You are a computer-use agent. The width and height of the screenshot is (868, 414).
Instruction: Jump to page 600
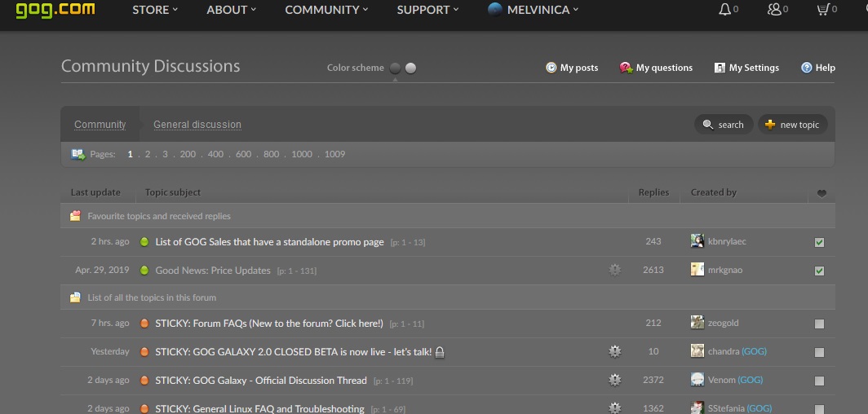(x=244, y=154)
